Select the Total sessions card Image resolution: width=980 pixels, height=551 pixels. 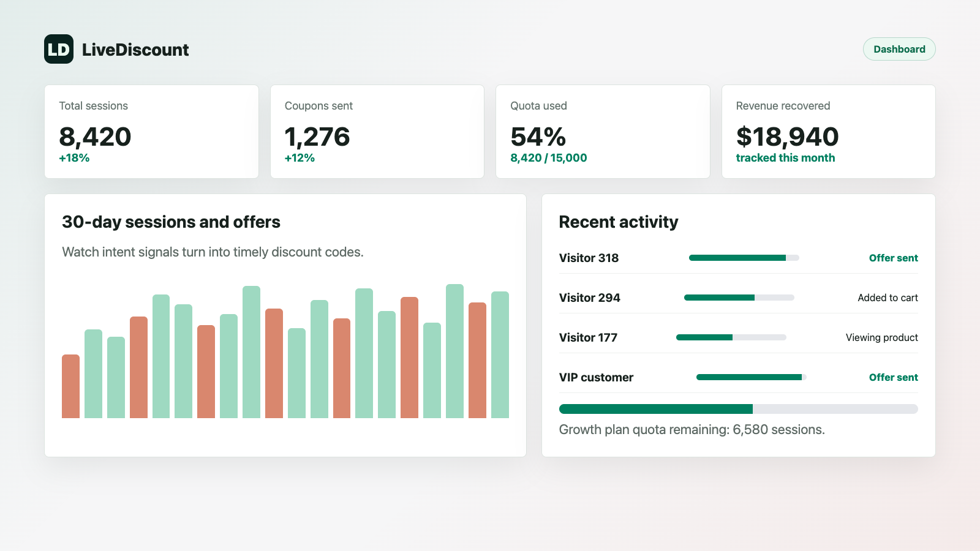point(151,132)
